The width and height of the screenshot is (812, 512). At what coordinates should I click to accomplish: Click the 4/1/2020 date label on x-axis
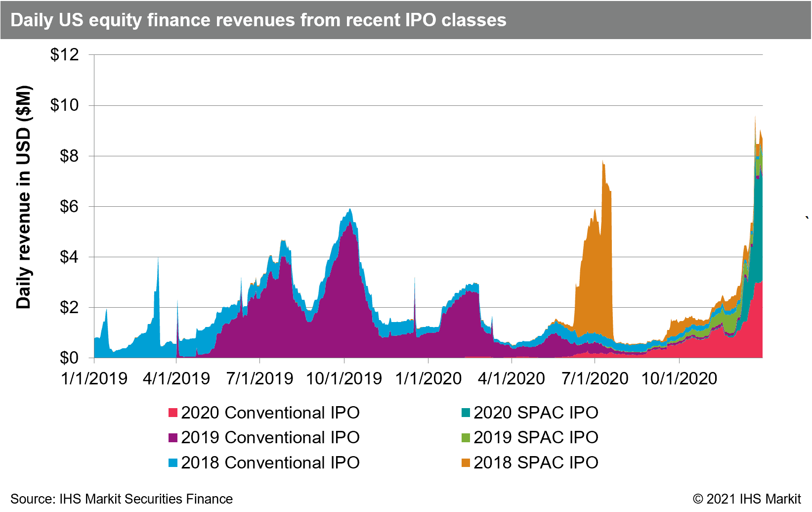511,379
